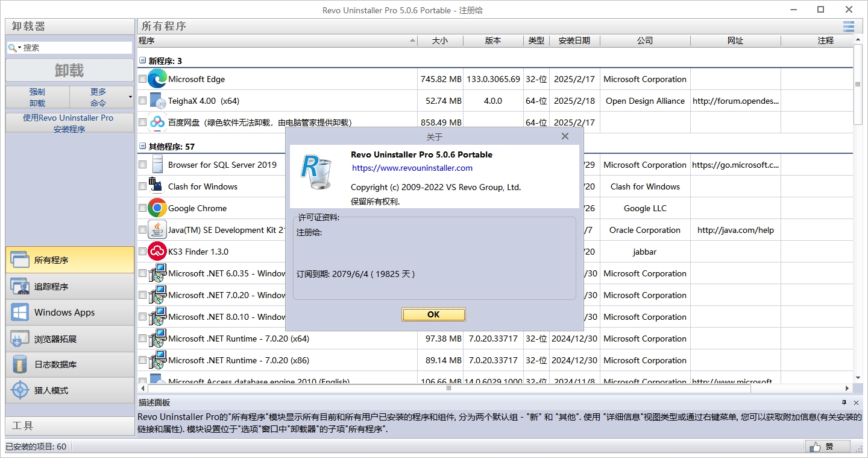Click the .NET Runtime 7.0.20 (x86) icon
This screenshot has height=458, width=868.
click(x=157, y=360)
